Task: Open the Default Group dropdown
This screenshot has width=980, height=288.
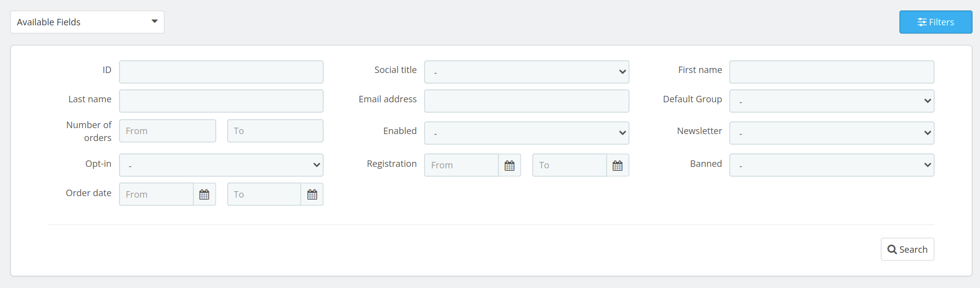Action: tap(831, 101)
